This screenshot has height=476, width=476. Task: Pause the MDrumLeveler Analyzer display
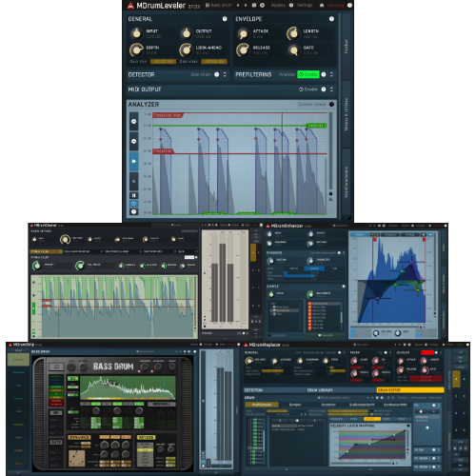pyautogui.click(x=134, y=195)
